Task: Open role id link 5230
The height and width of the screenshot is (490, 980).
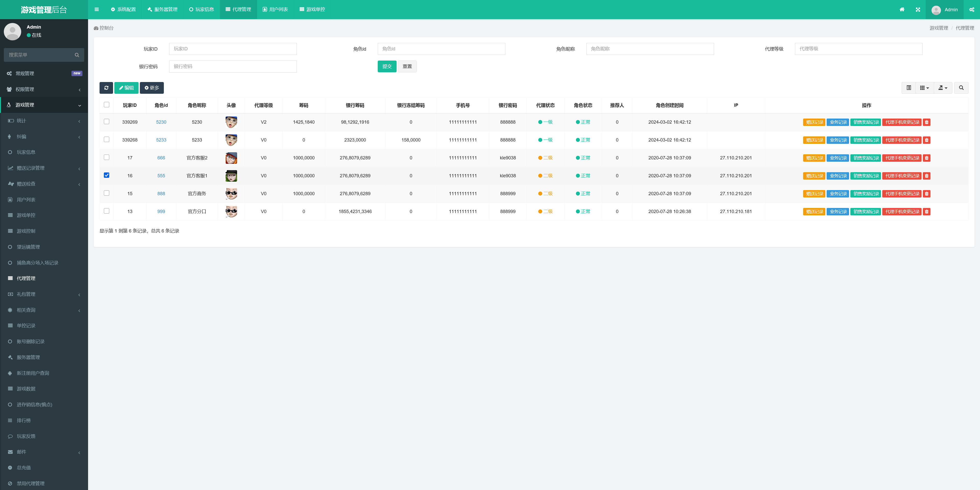Action: [161, 122]
